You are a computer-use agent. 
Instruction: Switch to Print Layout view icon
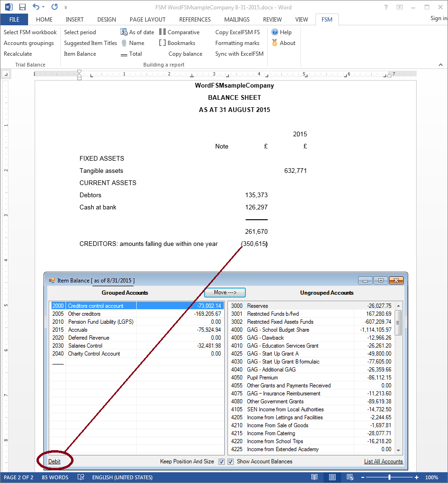tap(332, 477)
